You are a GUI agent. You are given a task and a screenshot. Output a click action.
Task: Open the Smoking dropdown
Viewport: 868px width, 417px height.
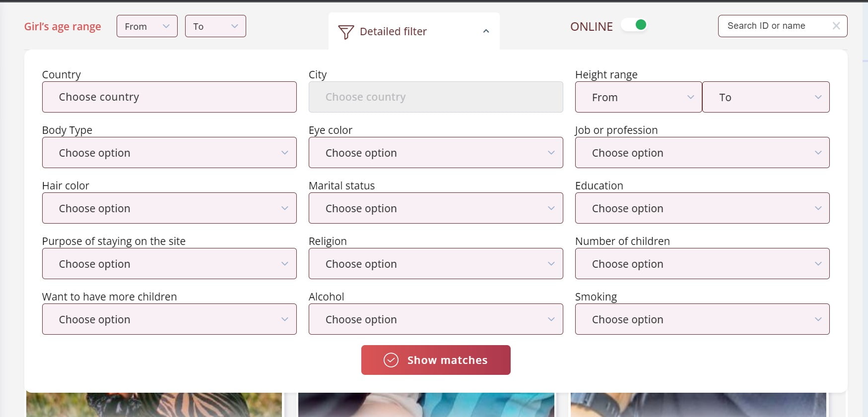click(702, 319)
